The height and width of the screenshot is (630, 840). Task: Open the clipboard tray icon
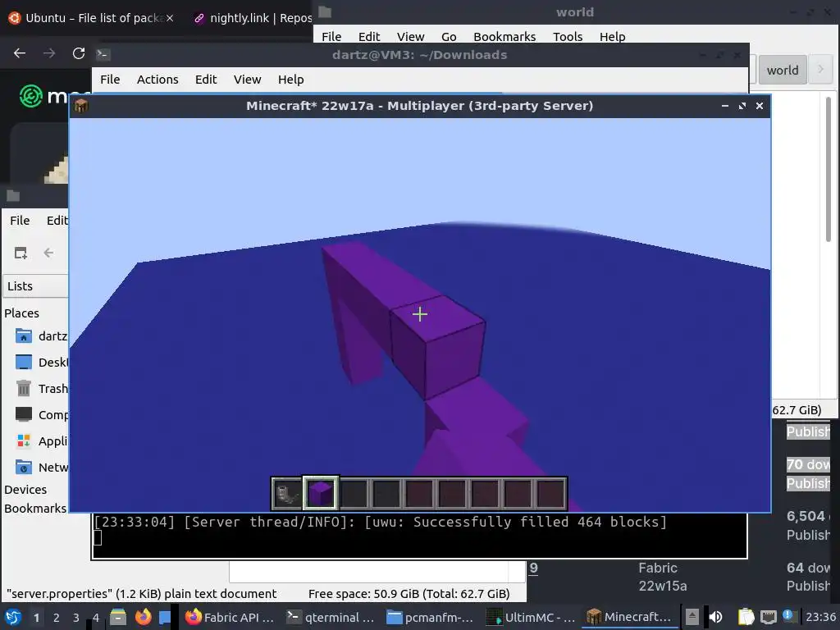coord(746,617)
